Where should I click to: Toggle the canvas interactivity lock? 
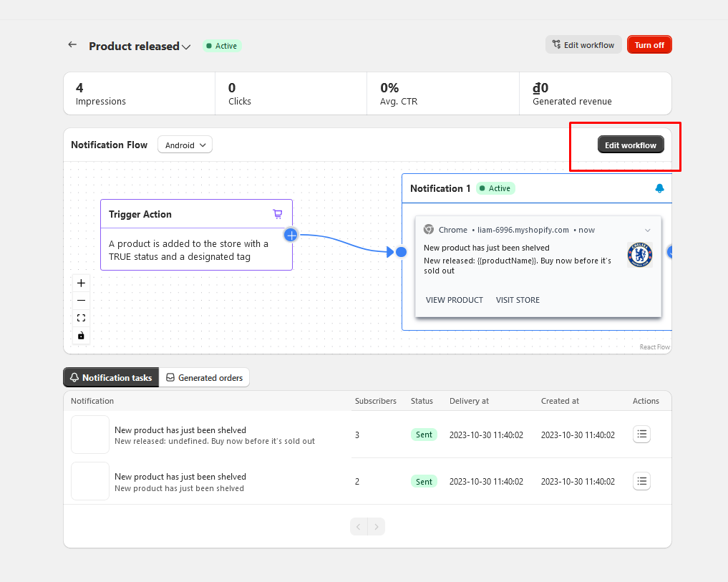[x=81, y=336]
